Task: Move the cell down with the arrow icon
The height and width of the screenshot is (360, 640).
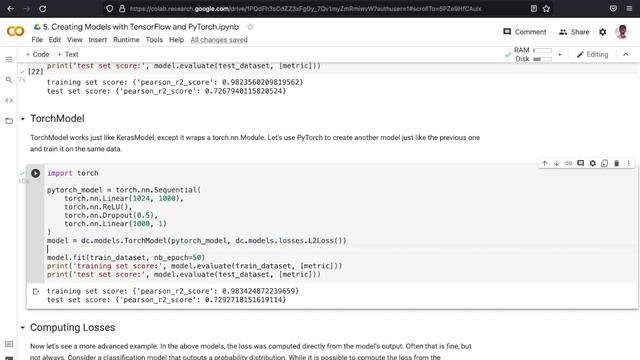Action: click(556, 163)
